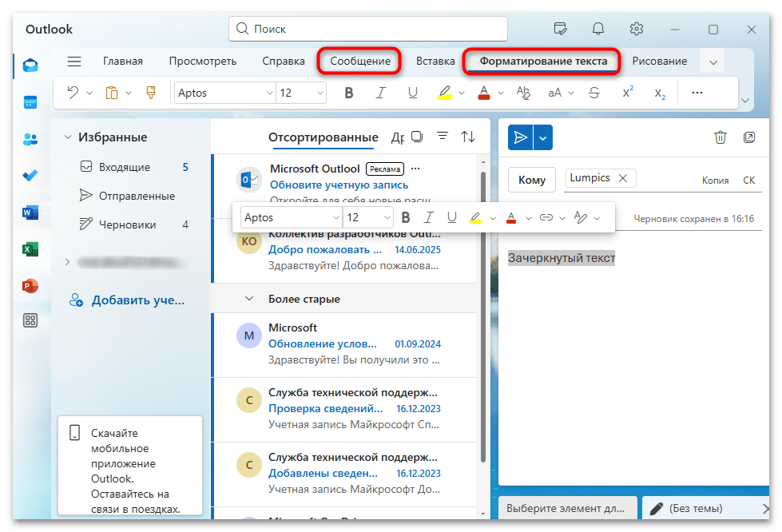Launch Excel from the sidebar

30,249
